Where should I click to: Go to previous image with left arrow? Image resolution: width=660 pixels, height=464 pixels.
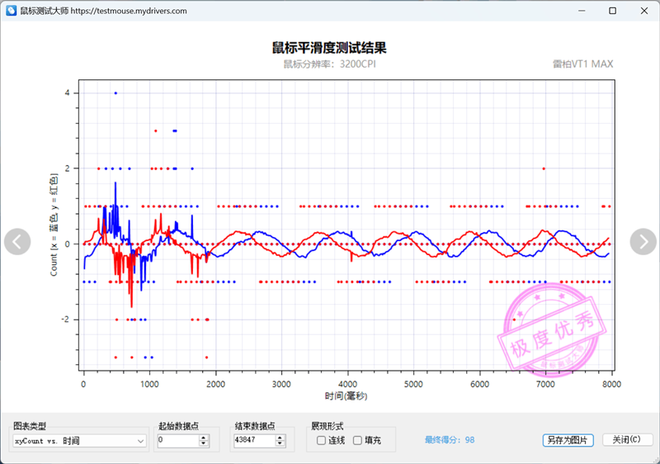[18, 242]
